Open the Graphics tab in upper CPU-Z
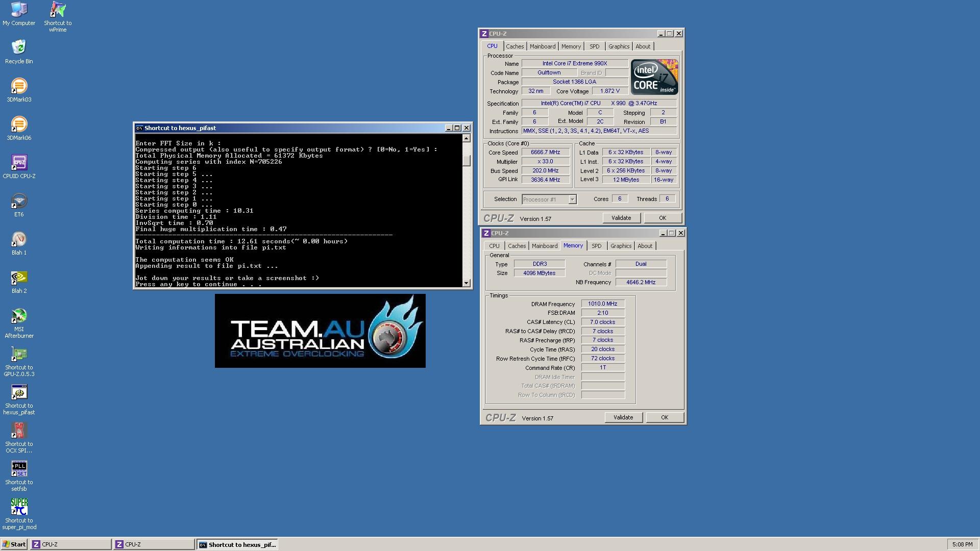The height and width of the screenshot is (551, 980). [619, 46]
